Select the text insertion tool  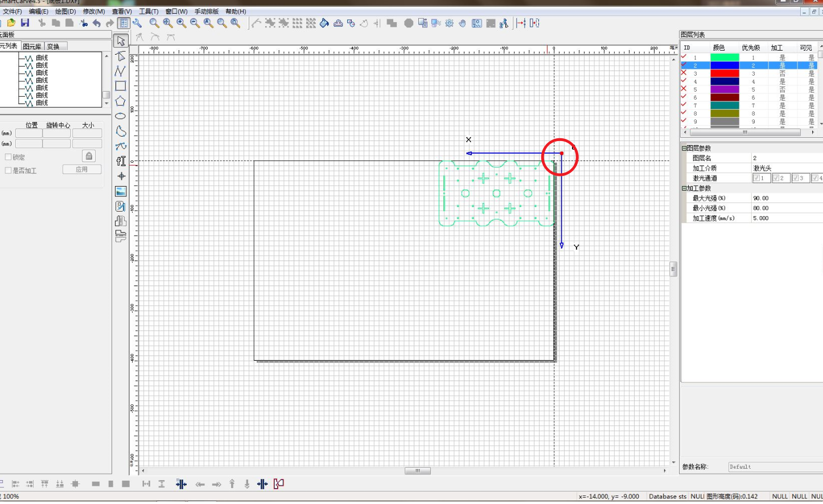121,162
